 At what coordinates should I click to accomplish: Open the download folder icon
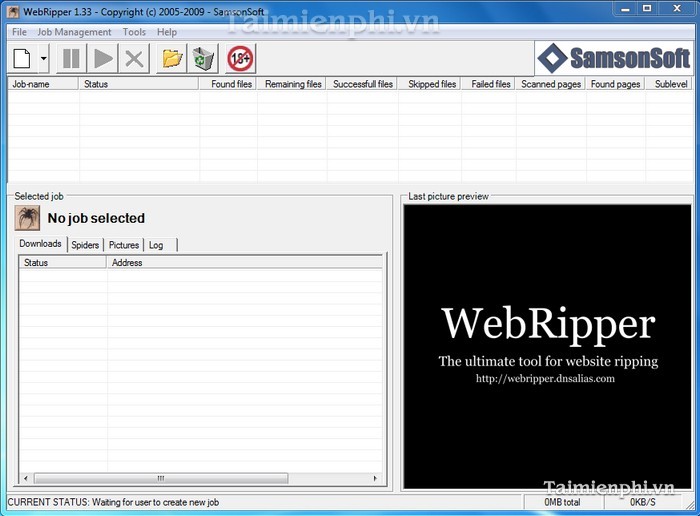click(172, 58)
